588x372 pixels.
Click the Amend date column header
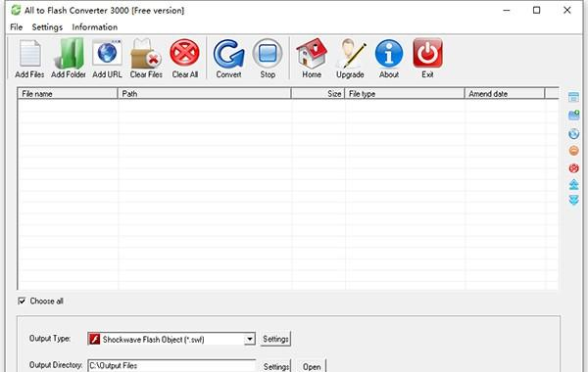coord(505,94)
